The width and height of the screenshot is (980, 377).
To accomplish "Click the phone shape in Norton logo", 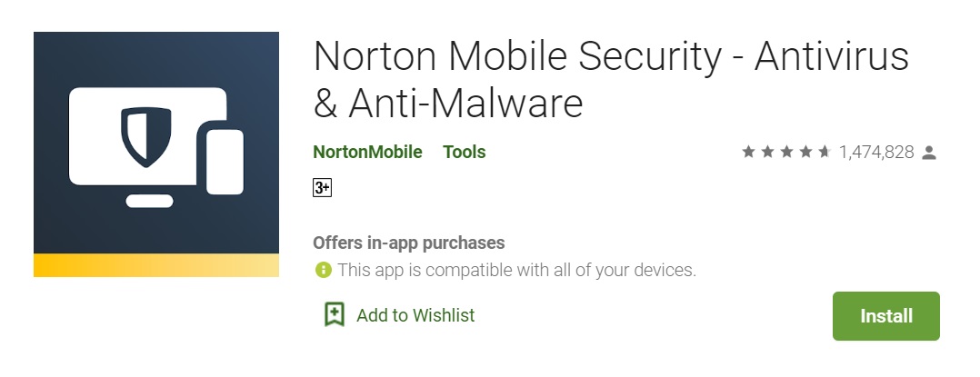I will (225, 162).
